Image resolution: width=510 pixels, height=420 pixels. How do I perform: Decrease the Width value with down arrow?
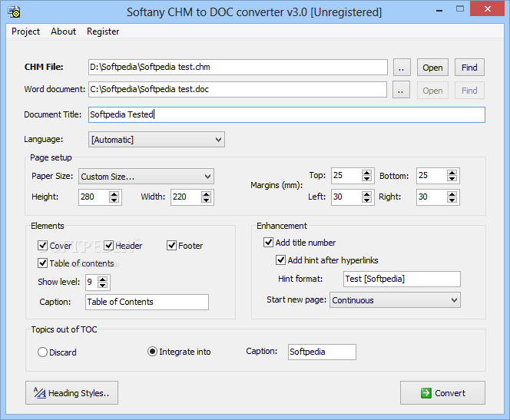[x=206, y=200]
